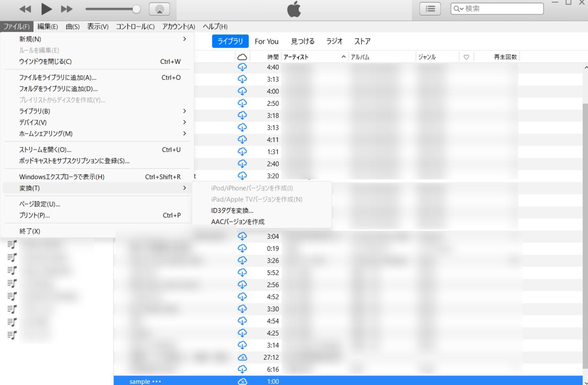Download the 3:30 track via cloud icon

point(242,309)
